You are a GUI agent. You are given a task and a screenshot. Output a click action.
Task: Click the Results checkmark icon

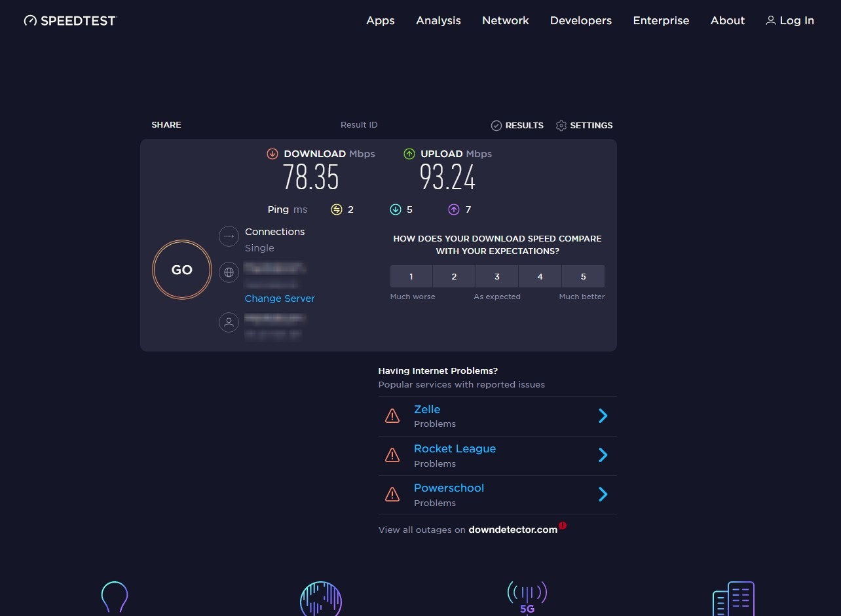click(496, 125)
